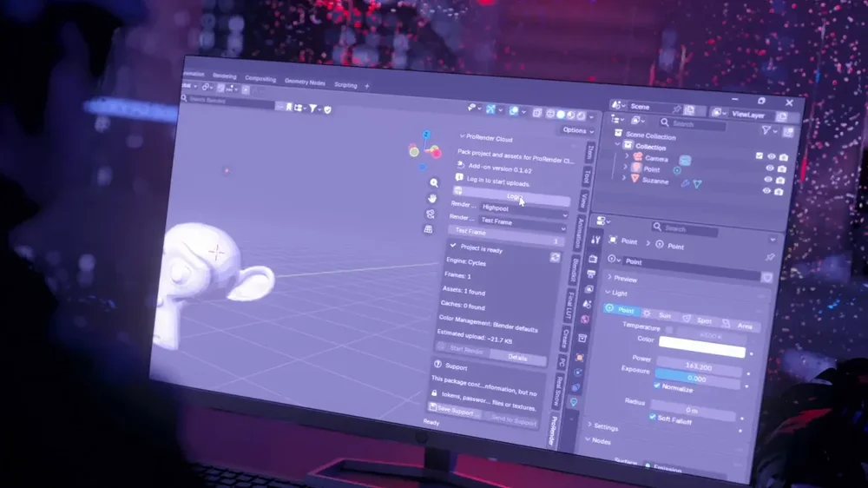Open the Output properties tab icon
This screenshot has width=868, height=488.
pyautogui.click(x=591, y=274)
